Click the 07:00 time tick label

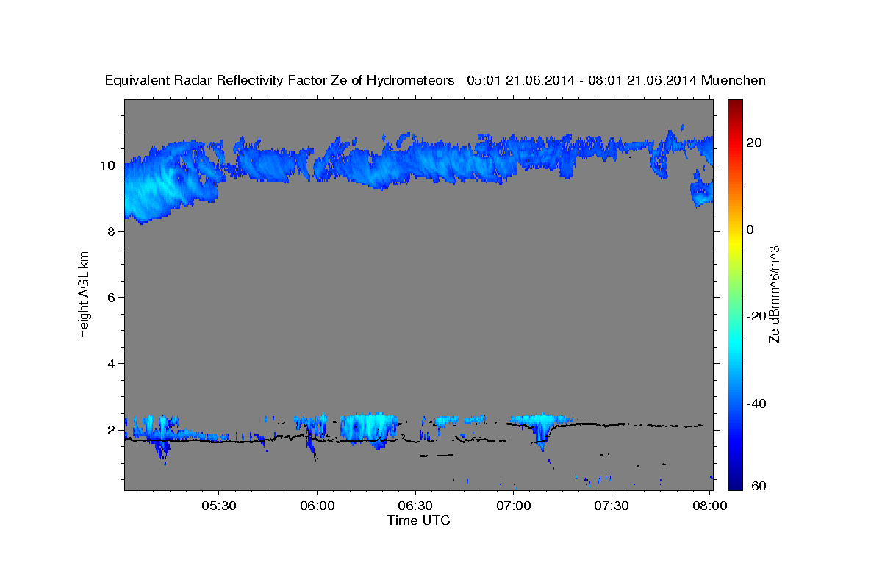tap(514, 506)
